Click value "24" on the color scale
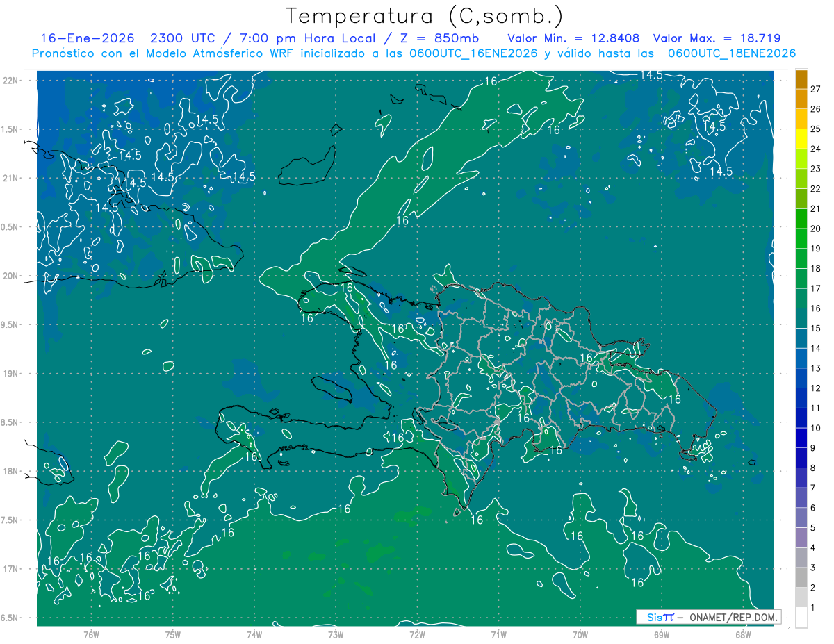Screen dimensions: 834x644 coord(816,149)
